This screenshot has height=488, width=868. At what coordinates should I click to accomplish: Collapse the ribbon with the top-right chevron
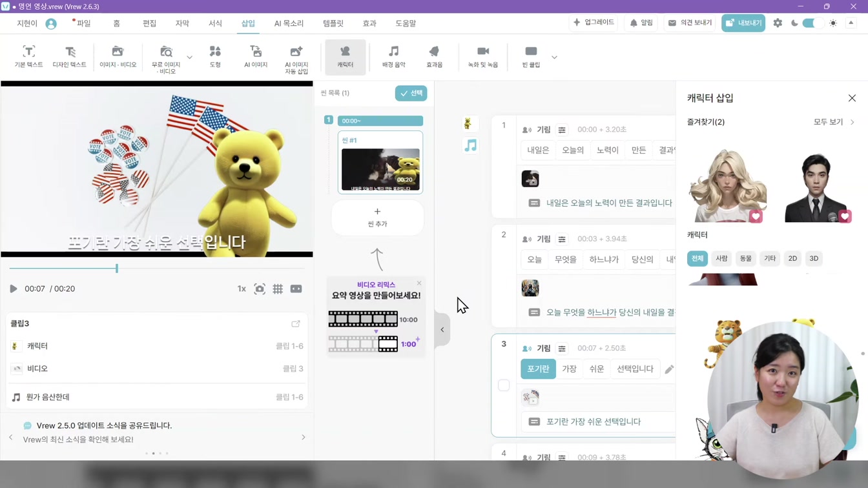[x=851, y=23]
